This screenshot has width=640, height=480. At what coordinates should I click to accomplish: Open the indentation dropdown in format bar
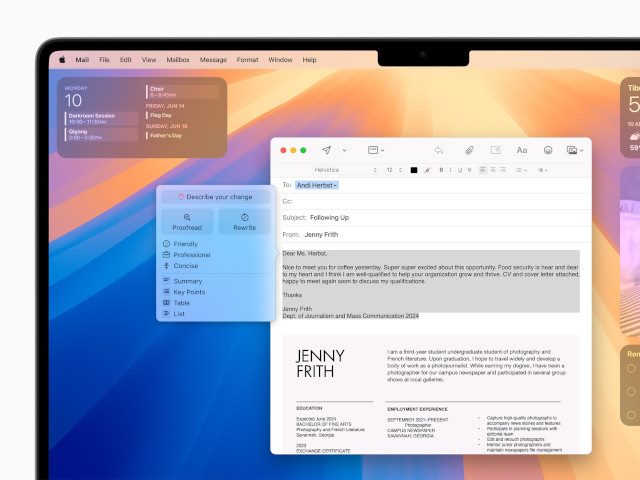[x=542, y=170]
